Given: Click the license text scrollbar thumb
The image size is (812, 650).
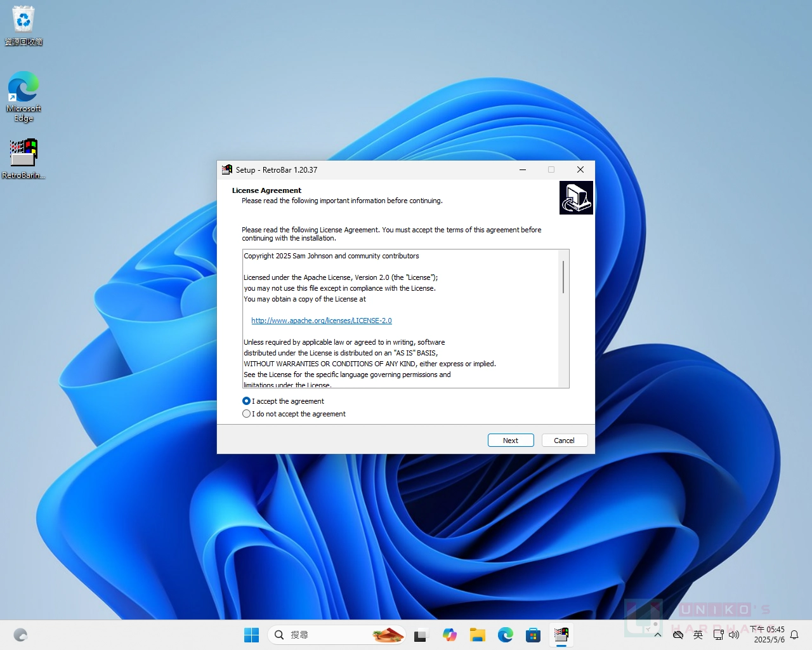Looking at the screenshot, I should (563, 277).
